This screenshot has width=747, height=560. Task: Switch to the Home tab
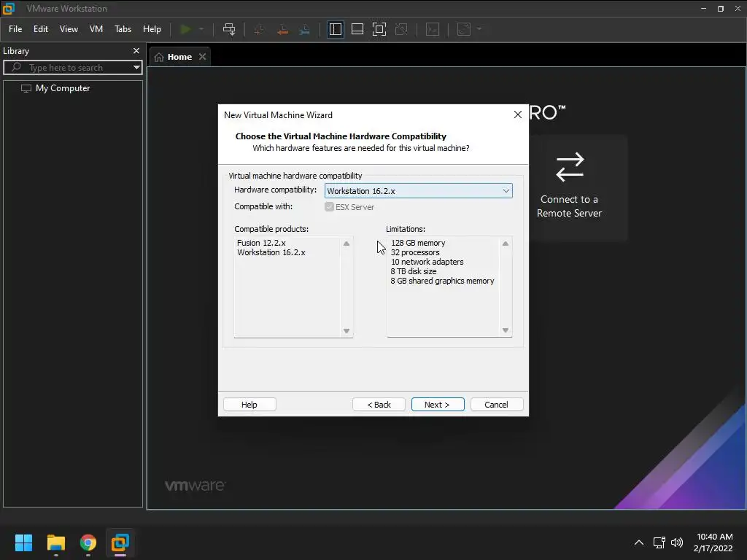[179, 57]
